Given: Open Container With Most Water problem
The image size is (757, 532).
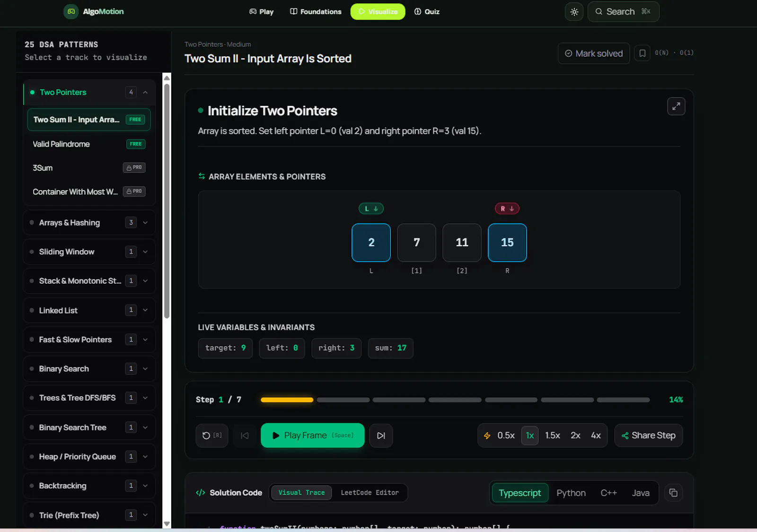Looking at the screenshot, I should click(89, 192).
